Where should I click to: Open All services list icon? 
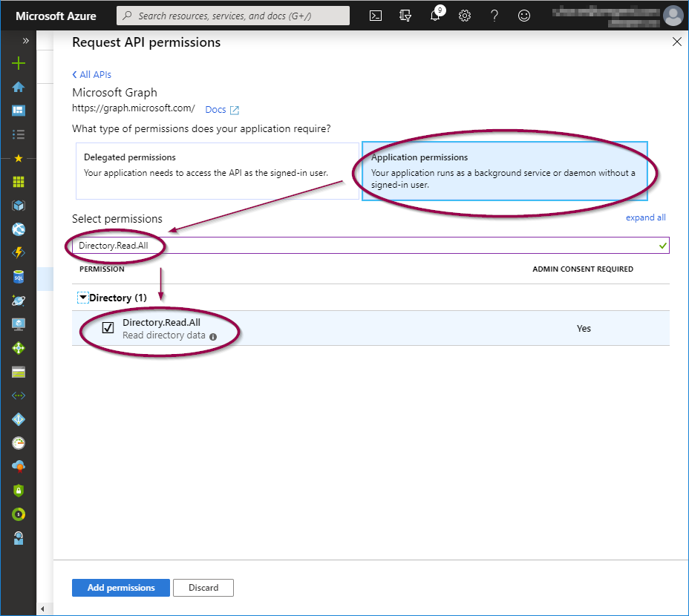coord(19,134)
